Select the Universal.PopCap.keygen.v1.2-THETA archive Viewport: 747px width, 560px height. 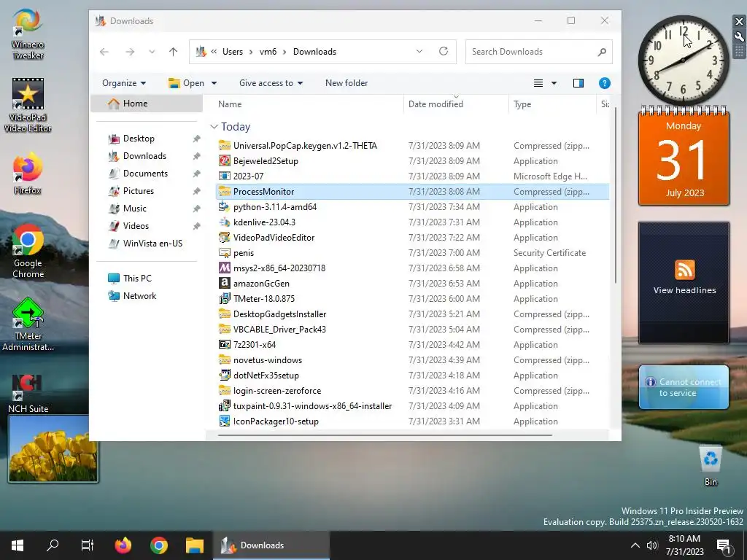[413, 146]
